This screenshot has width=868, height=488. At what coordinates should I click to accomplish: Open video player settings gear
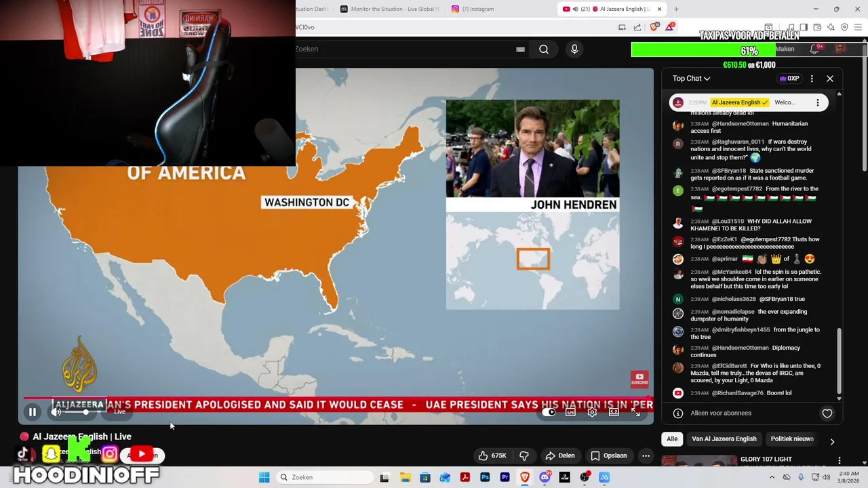click(x=592, y=412)
